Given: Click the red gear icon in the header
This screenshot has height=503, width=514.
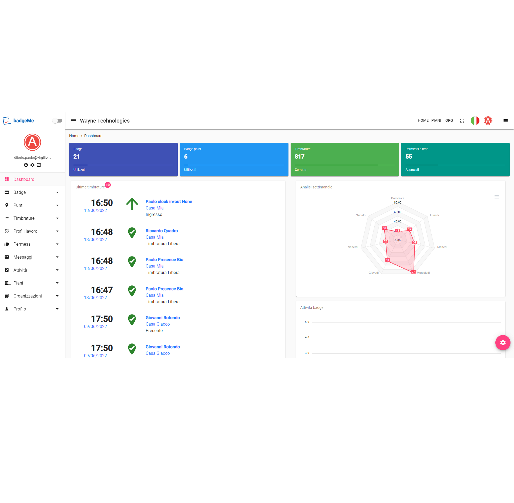Looking at the screenshot, I should [x=488, y=121].
